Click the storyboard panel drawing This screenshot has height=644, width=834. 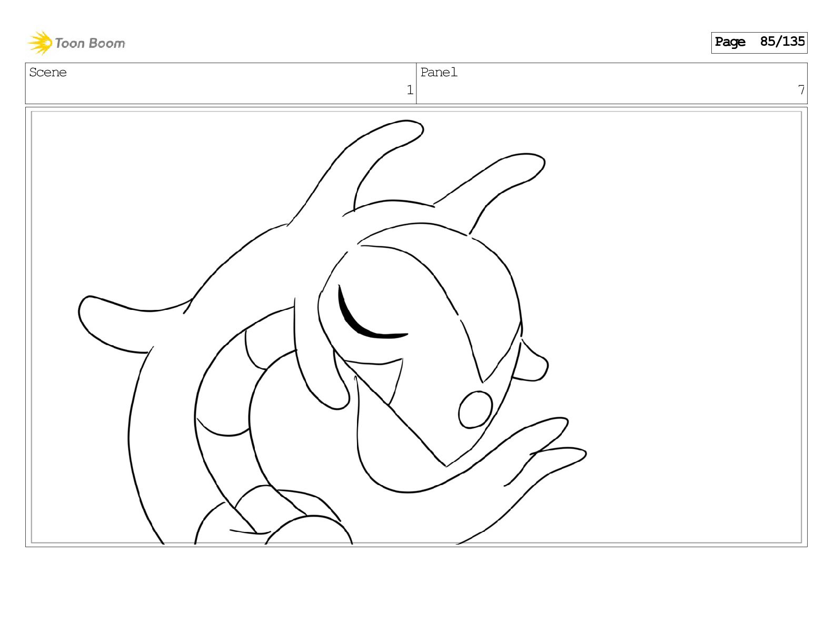pos(416,327)
